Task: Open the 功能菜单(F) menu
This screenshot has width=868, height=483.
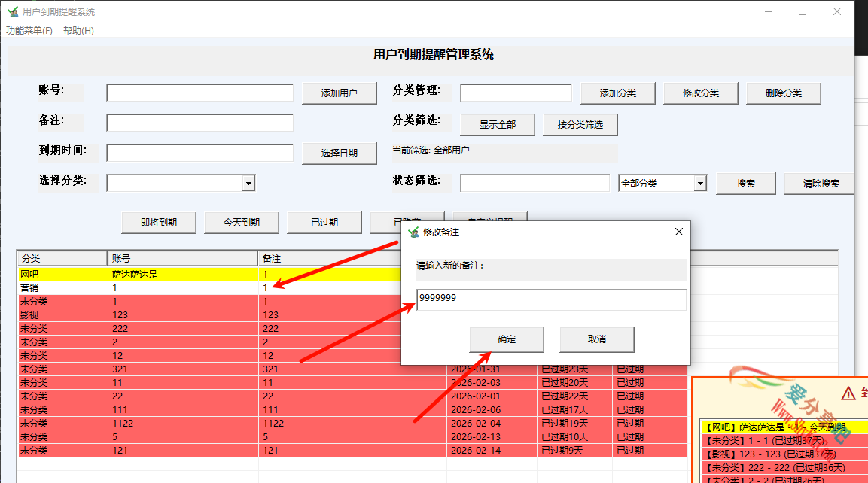Action: 29,31
